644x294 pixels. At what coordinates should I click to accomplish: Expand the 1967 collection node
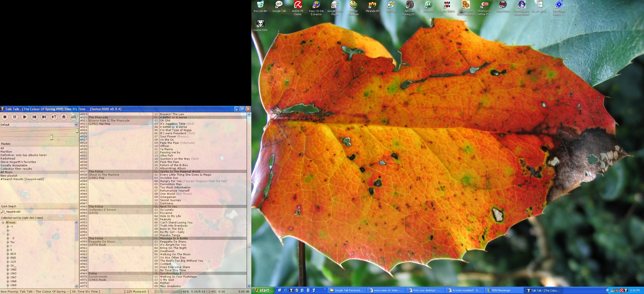pyautogui.click(x=8, y=278)
